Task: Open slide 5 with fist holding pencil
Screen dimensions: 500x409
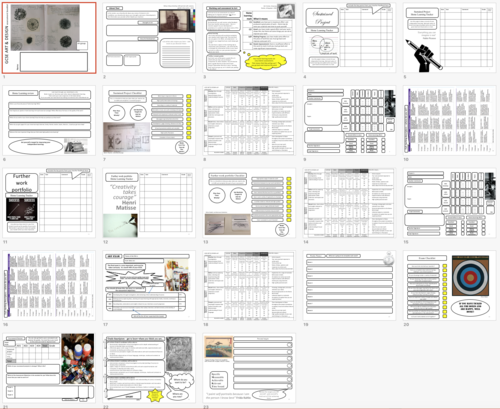Action: (449, 38)
